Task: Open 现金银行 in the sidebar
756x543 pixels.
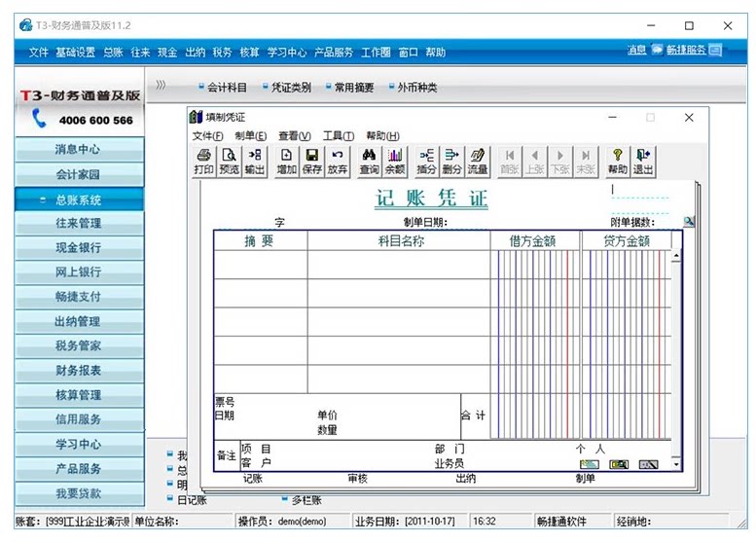Action: (79, 248)
